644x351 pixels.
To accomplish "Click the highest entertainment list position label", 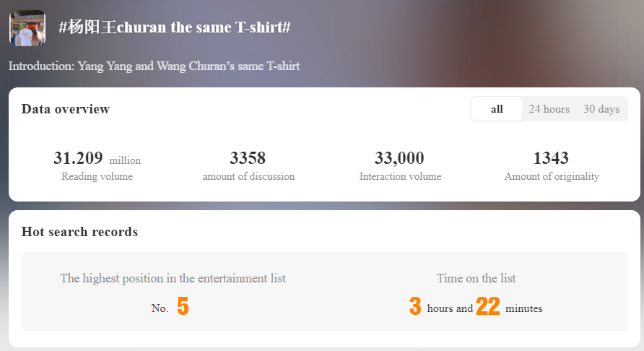I will point(173,278).
